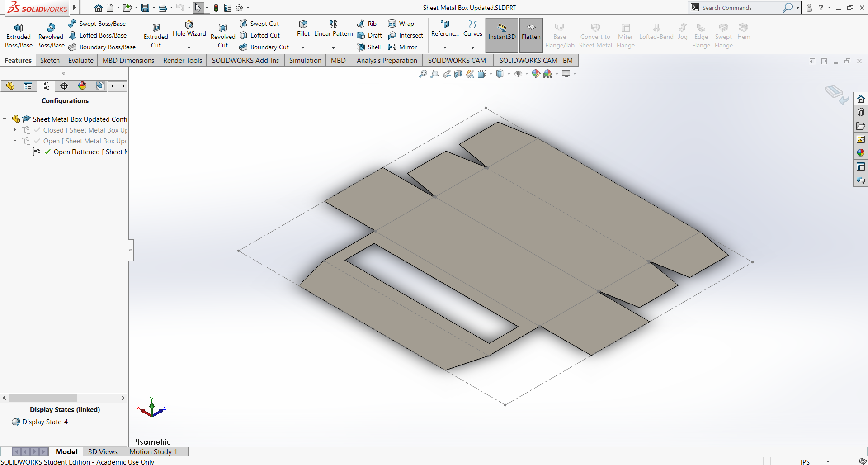Toggle the Flatten button
Viewport: 868px width, 465px height.
pyautogui.click(x=531, y=35)
